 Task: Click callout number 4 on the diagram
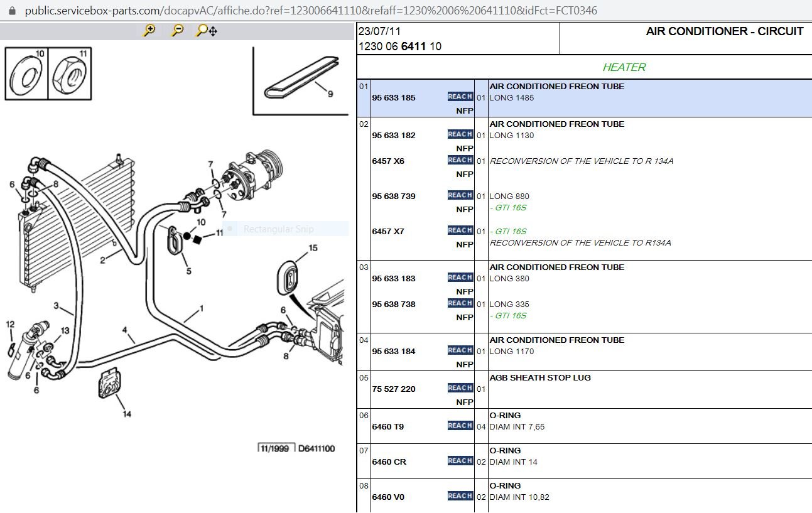click(124, 330)
